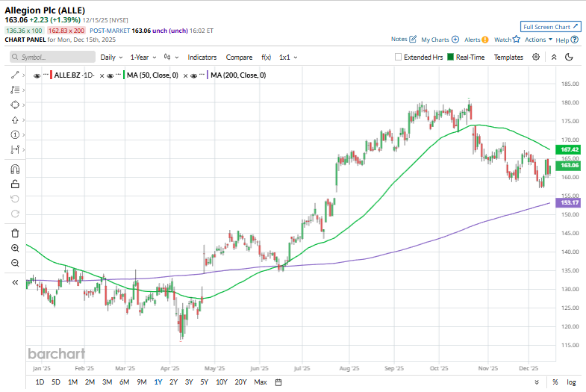
Task: Toggle the Real-Time checkbox
Action: (450, 57)
